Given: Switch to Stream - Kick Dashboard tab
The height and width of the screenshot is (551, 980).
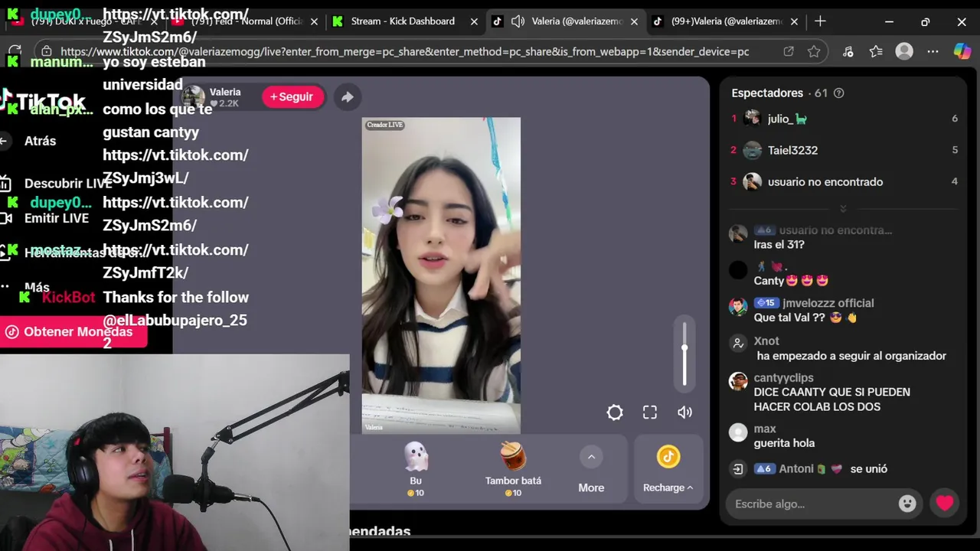Looking at the screenshot, I should pyautogui.click(x=403, y=21).
